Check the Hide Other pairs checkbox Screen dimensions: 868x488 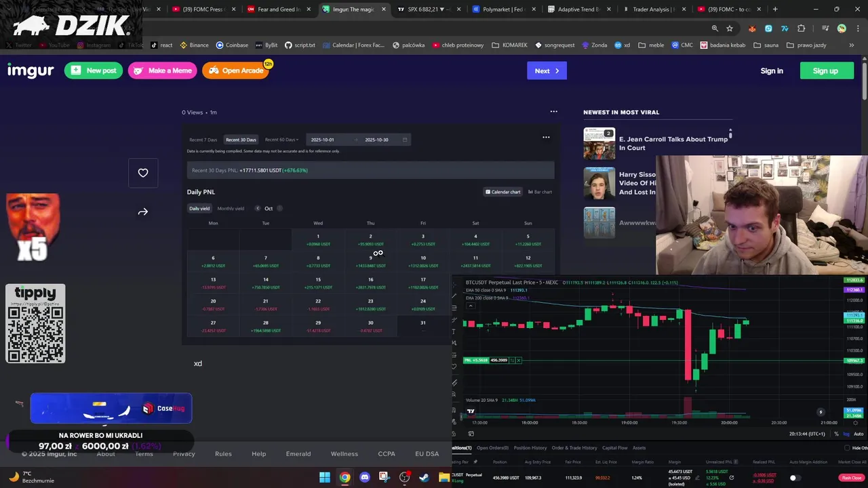coord(847,448)
